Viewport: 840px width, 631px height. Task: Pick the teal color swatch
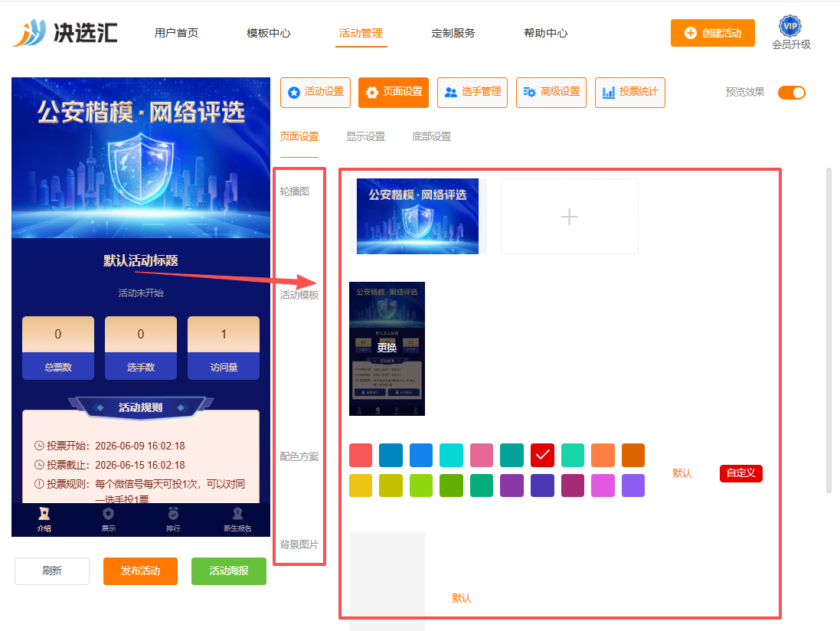[x=512, y=456]
